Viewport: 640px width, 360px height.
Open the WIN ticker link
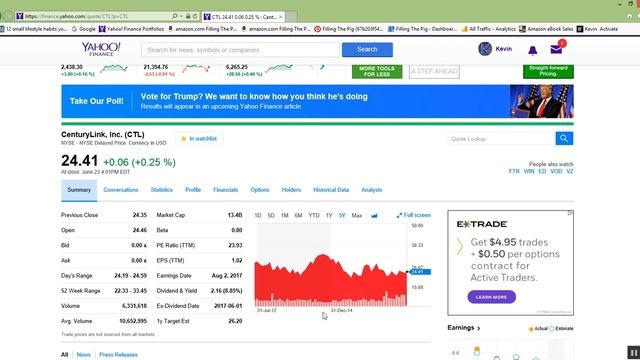529,171
